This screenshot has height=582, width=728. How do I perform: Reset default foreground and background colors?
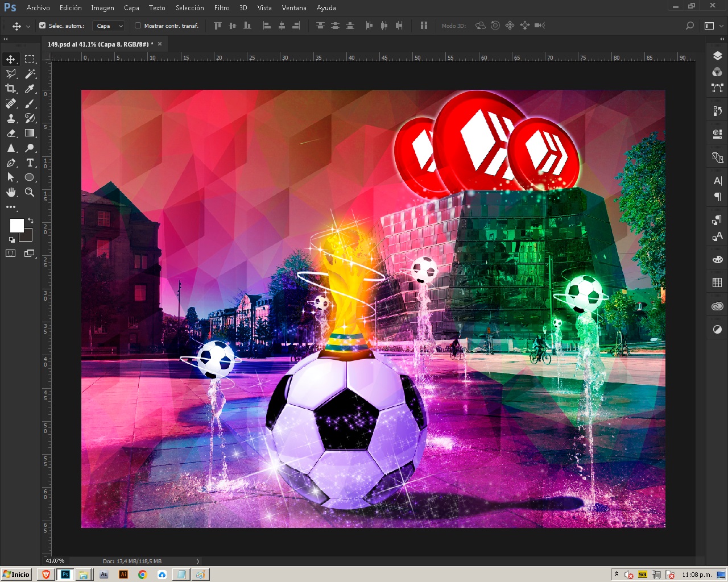11,240
